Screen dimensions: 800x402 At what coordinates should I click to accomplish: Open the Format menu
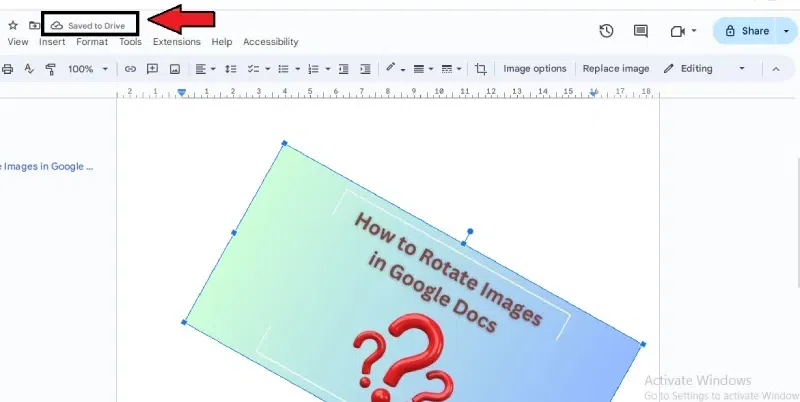coord(92,42)
